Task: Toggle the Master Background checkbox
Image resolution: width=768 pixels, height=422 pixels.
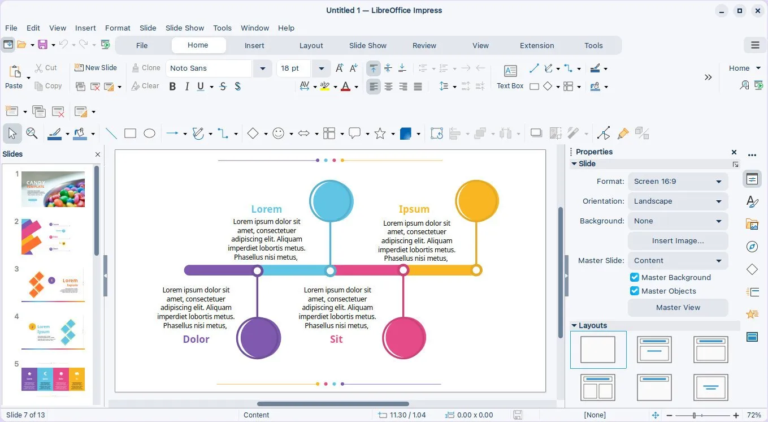Action: pos(634,277)
